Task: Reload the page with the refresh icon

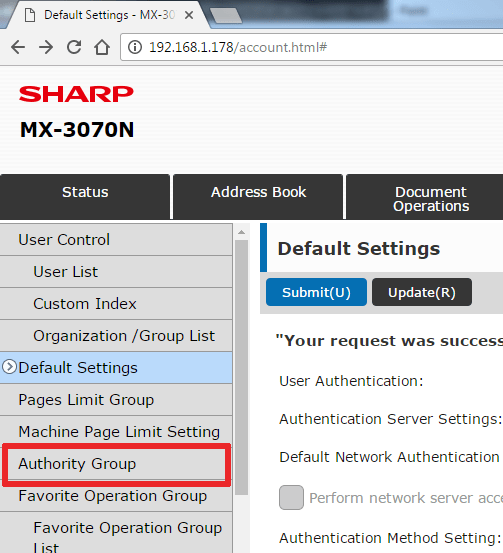Action: pyautogui.click(x=74, y=47)
